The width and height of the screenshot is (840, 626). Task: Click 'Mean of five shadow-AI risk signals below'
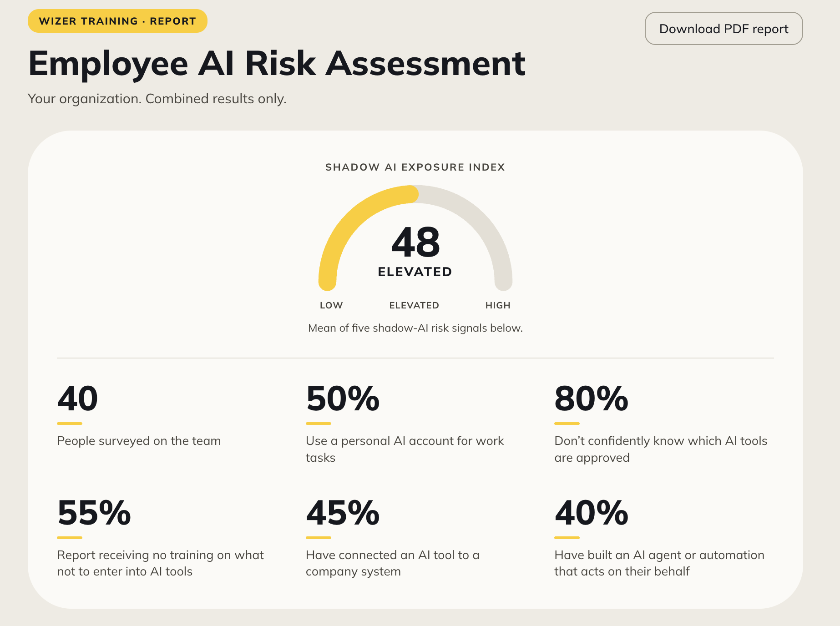415,328
